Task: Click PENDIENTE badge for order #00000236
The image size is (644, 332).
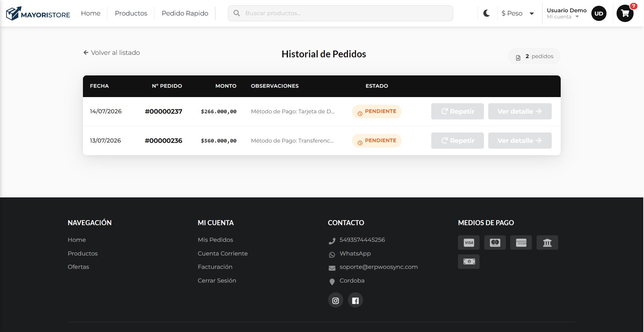Action: coord(377,141)
